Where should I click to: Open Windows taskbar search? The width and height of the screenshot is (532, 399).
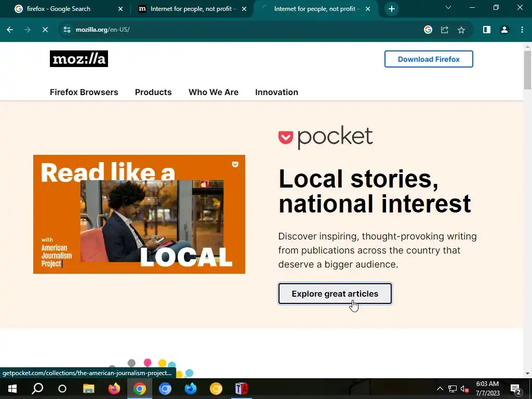click(x=37, y=389)
